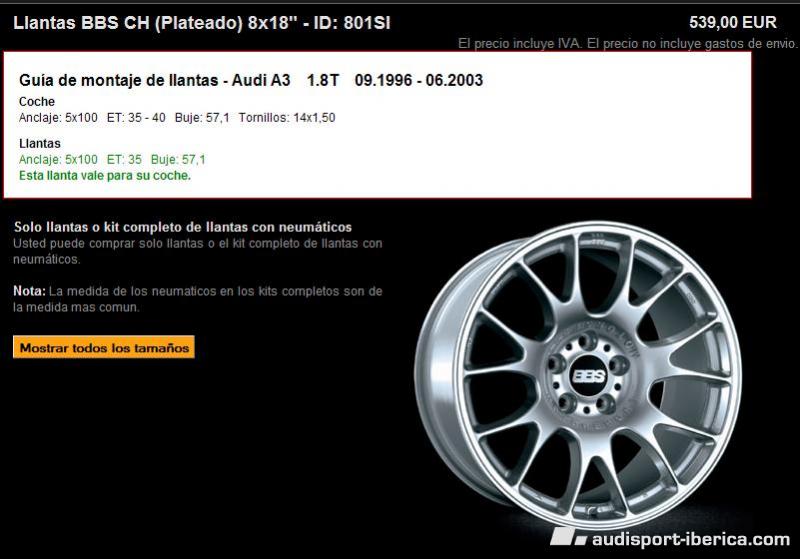The width and height of the screenshot is (800, 559).
Task: Select the Coche section label
Action: 37,101
